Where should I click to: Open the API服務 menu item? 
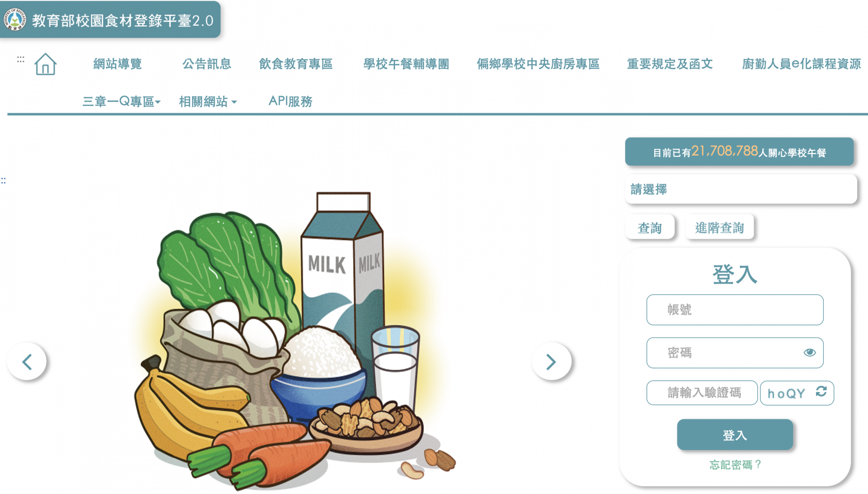[x=290, y=101]
